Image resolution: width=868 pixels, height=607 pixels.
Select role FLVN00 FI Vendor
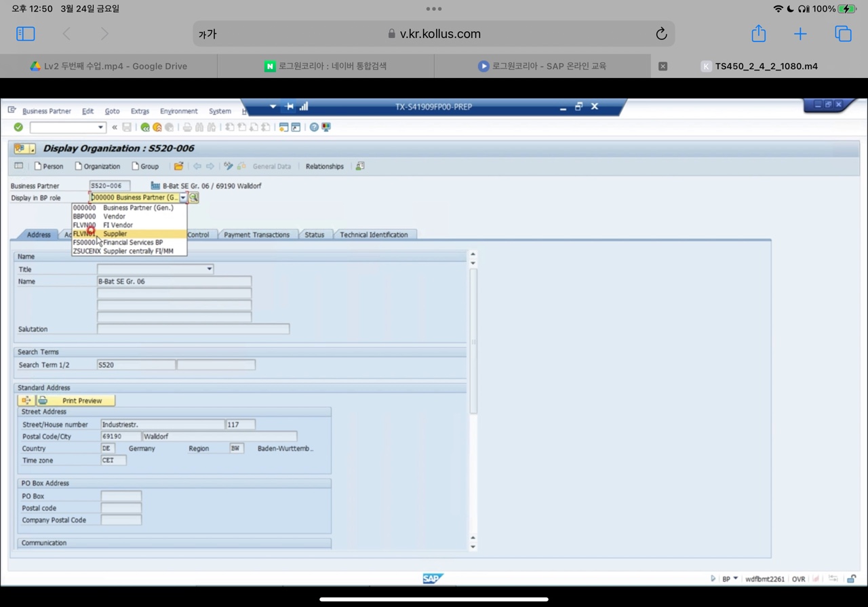(x=129, y=224)
